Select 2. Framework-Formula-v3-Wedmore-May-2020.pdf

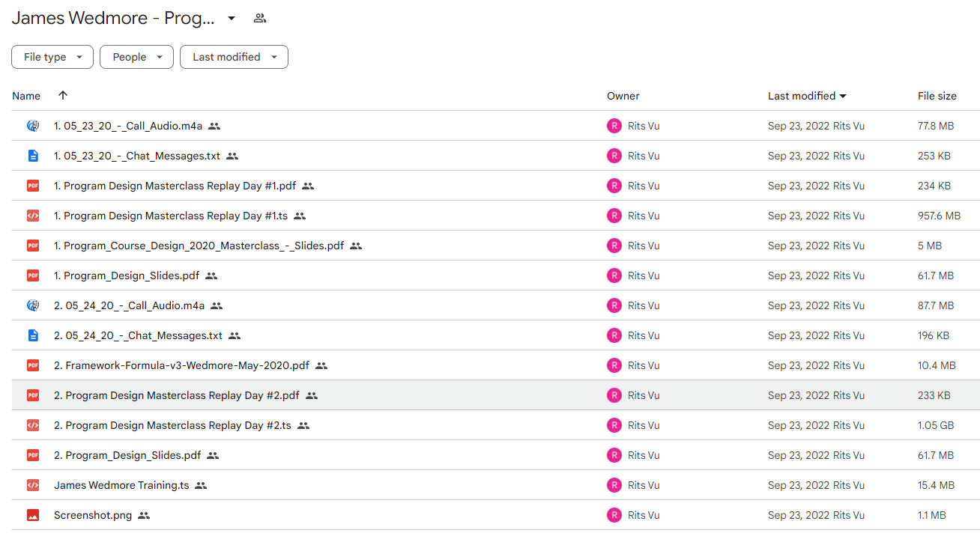[181, 365]
